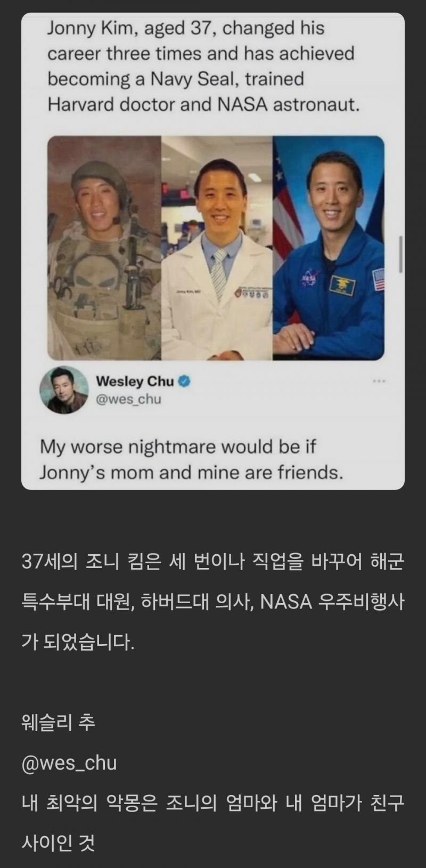
Task: Open Wesley Chu's round profile avatar
Action: pos(64,390)
